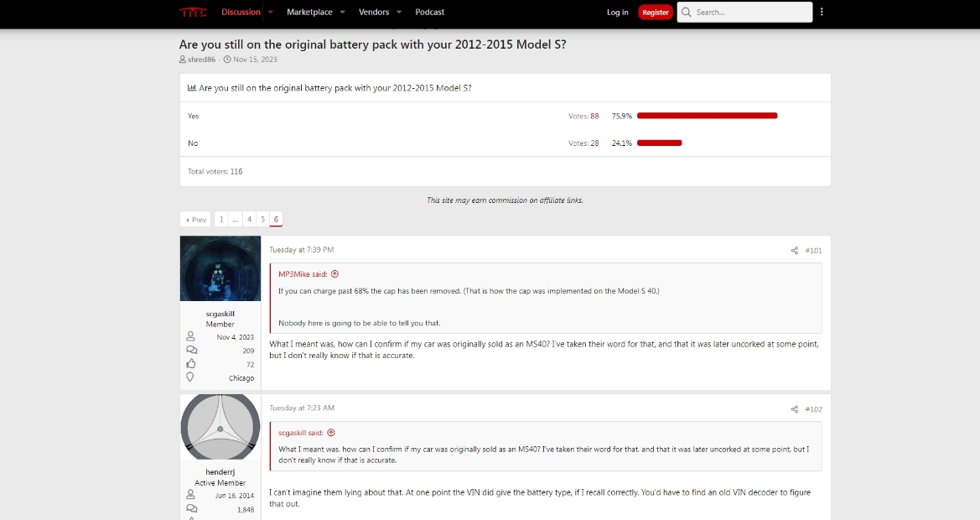Click the Nov 15, 2023 thread date

[x=255, y=60]
